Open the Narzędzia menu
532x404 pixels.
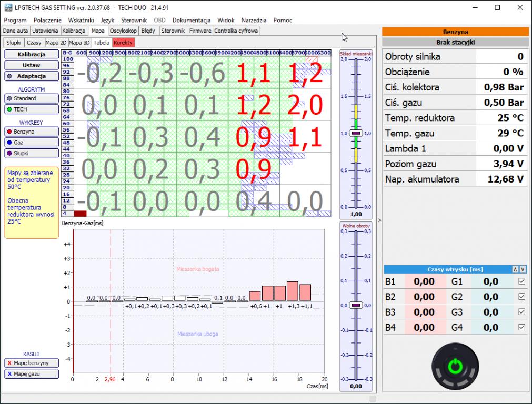[x=254, y=20]
